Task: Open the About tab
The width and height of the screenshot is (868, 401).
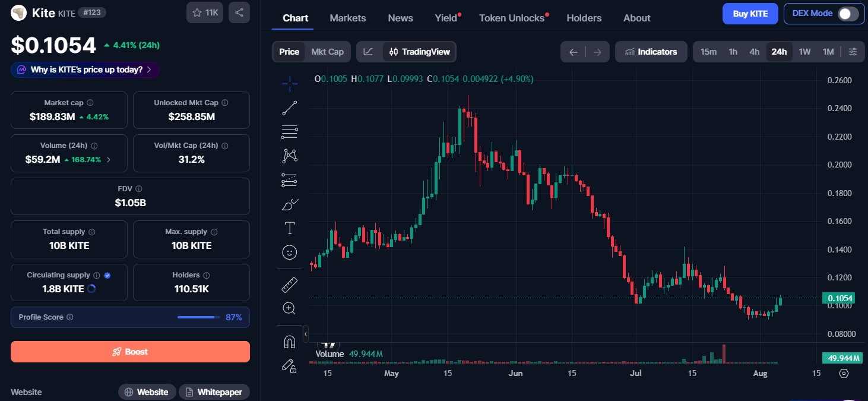Action: click(x=637, y=18)
